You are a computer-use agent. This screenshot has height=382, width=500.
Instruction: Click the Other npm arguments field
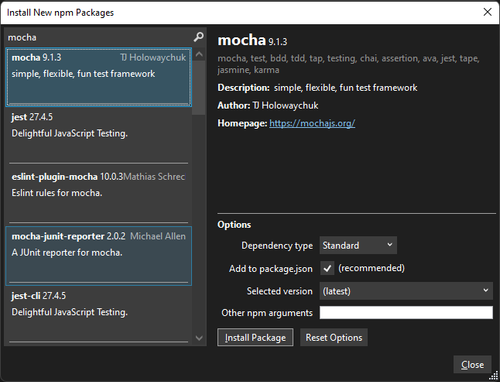coord(406,313)
